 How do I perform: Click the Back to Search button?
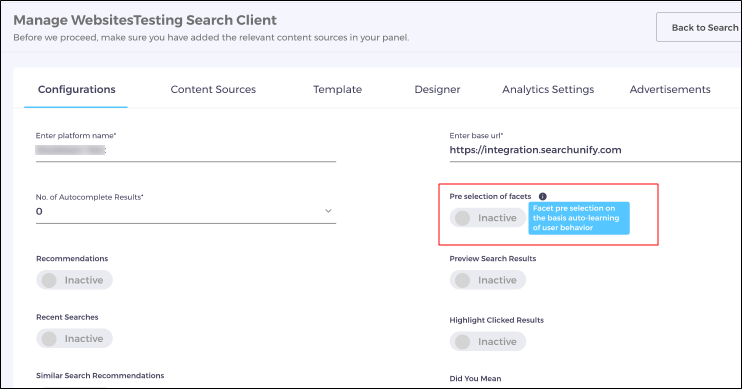click(699, 27)
